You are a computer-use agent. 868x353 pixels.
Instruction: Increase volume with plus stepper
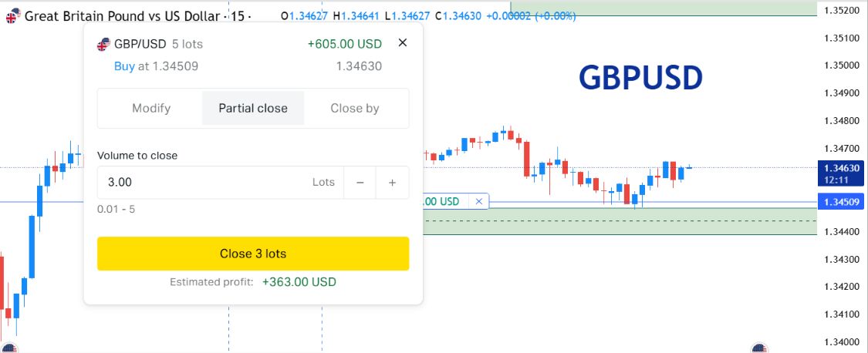tap(392, 182)
